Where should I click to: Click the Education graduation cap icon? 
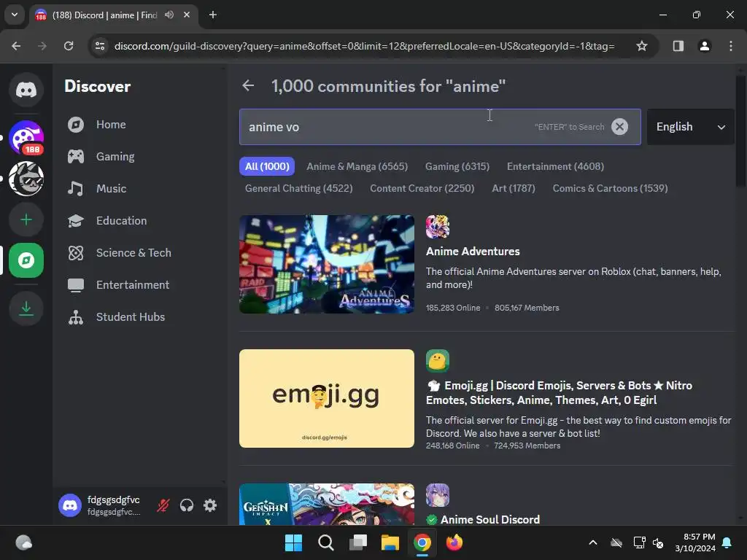(76, 221)
